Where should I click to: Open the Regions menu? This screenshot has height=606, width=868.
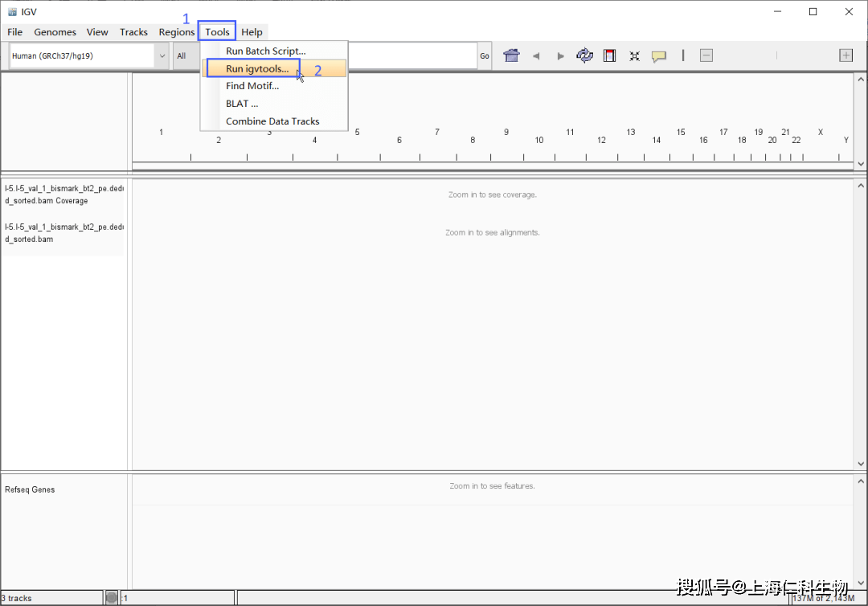pyautogui.click(x=176, y=32)
